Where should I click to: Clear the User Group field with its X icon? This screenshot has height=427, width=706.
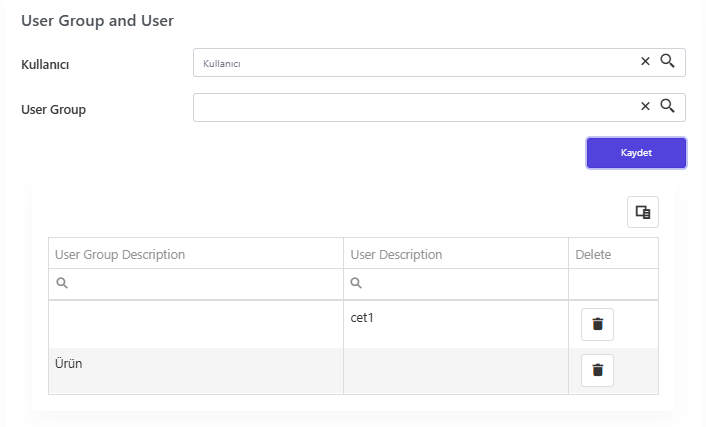pos(645,106)
